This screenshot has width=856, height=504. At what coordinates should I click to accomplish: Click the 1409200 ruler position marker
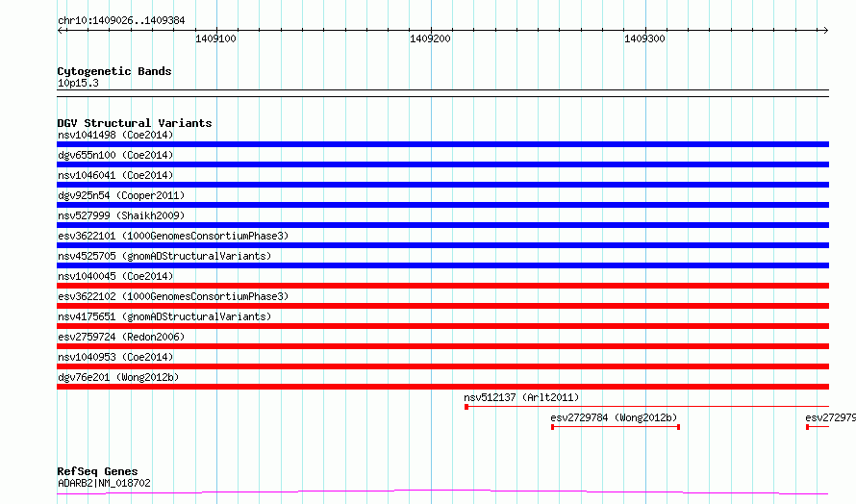(430, 38)
